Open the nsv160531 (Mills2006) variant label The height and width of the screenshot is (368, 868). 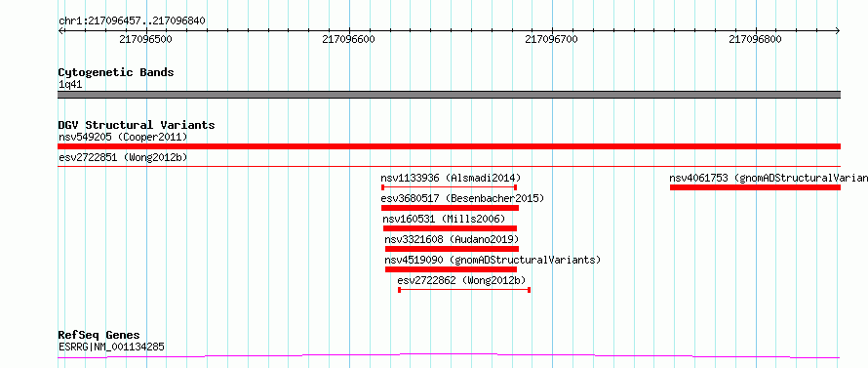445,219
